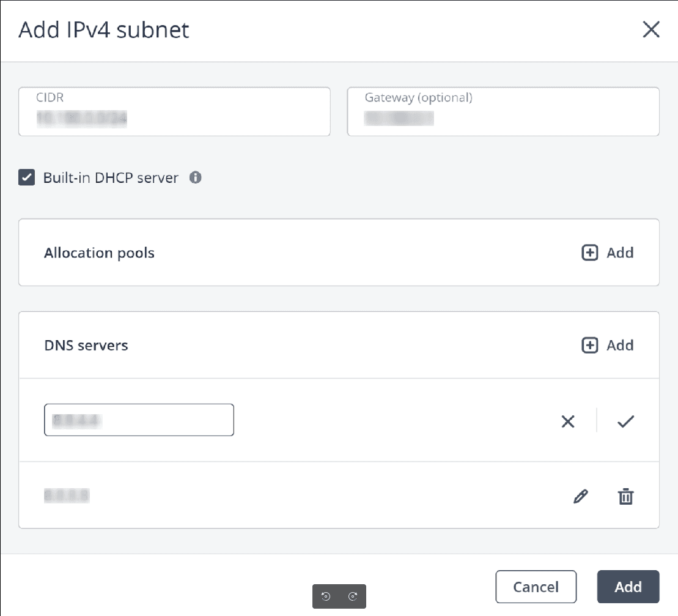Image resolution: width=678 pixels, height=616 pixels.
Task: Click the DHCP server info icon
Action: (195, 178)
